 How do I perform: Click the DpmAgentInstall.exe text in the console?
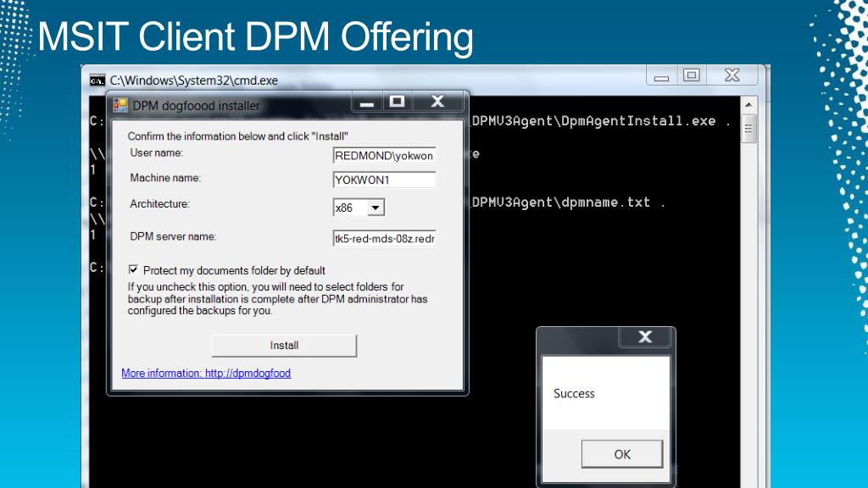pos(638,121)
